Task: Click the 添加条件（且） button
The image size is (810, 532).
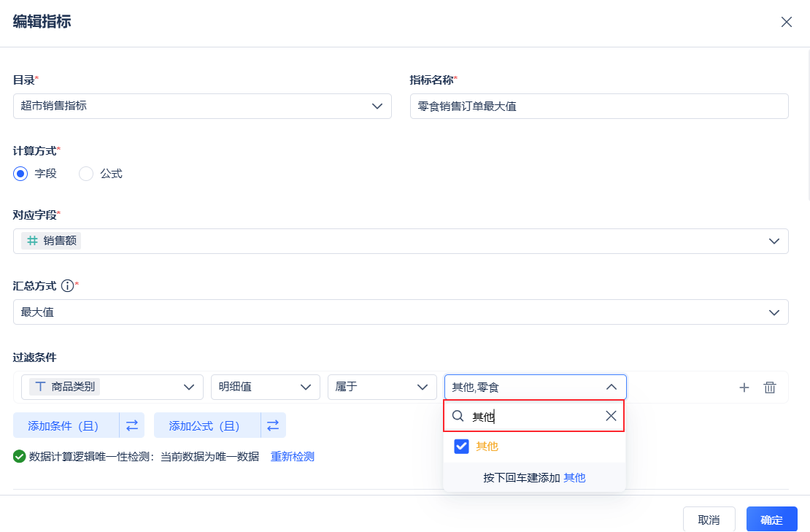Action: pyautogui.click(x=66, y=425)
